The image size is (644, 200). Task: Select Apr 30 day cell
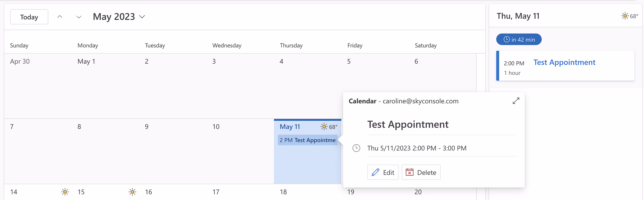tap(38, 86)
